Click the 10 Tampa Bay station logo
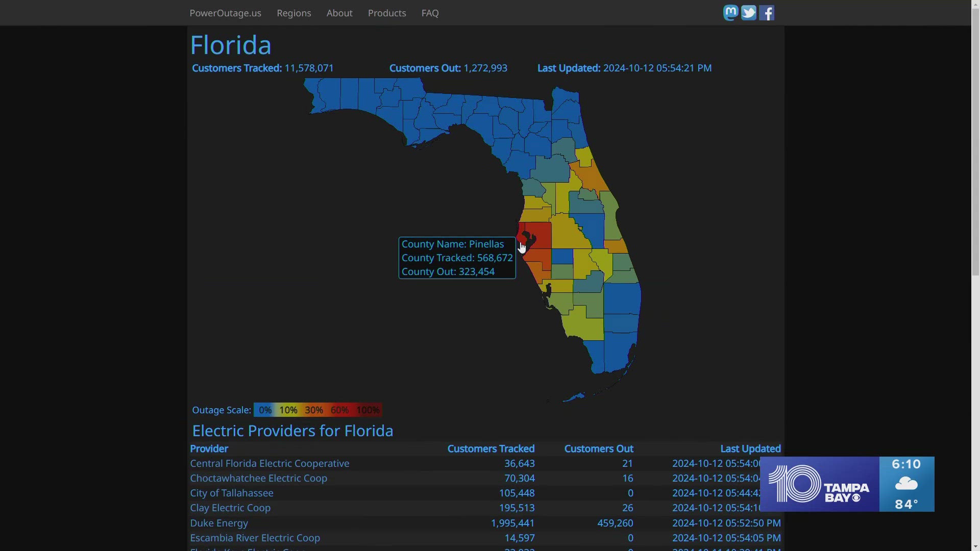This screenshot has width=980, height=551. click(x=819, y=484)
